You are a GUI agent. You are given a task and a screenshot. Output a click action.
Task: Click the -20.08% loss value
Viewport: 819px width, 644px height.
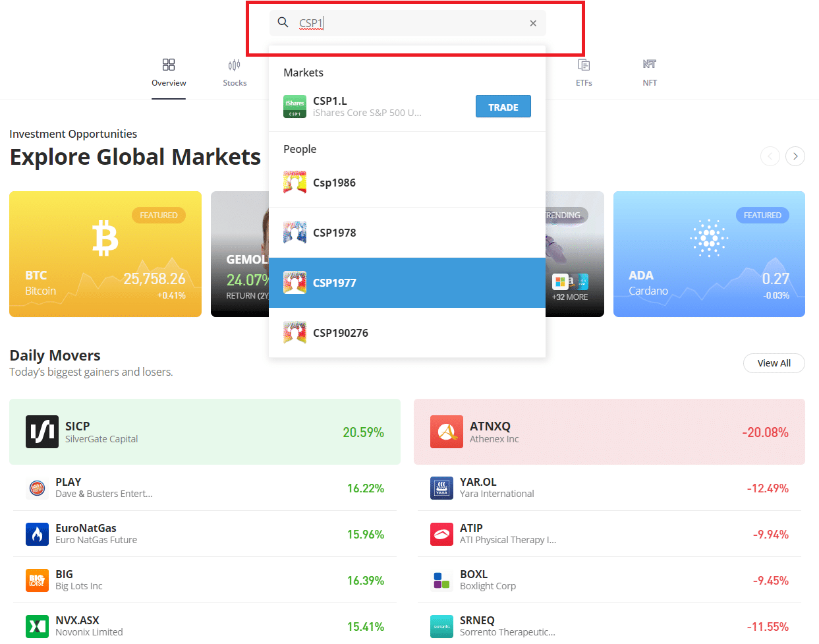765,432
